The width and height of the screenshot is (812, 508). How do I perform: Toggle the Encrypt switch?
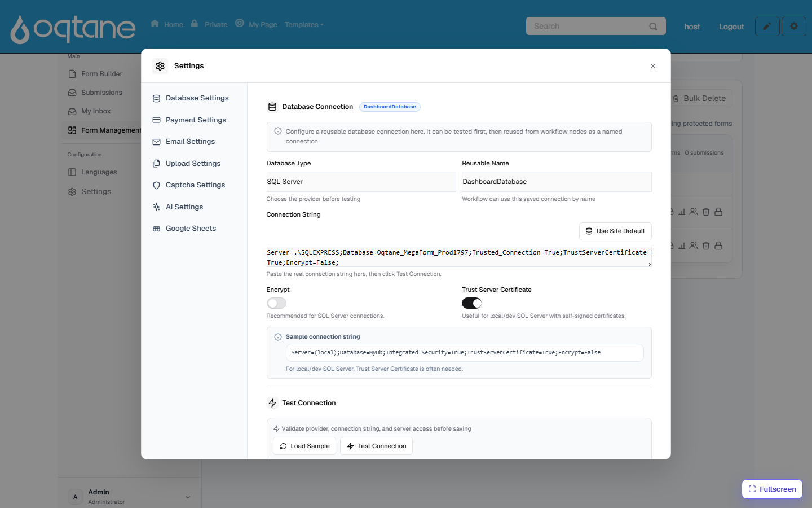(x=277, y=303)
